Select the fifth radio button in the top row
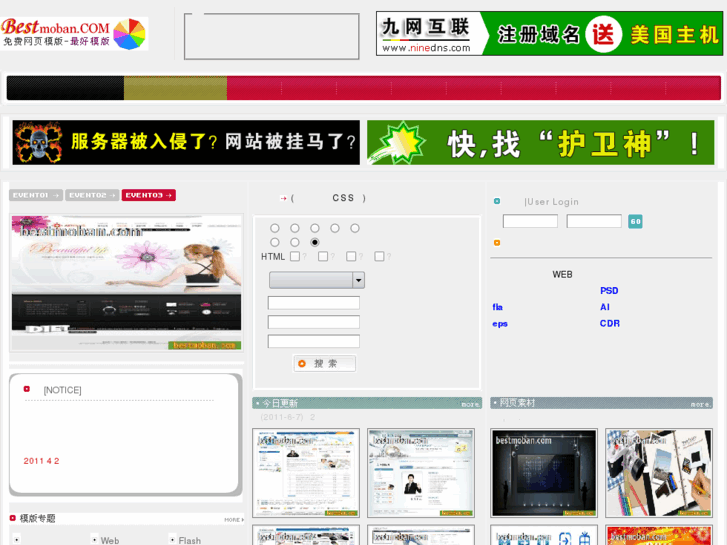This screenshot has height=545, width=727. point(355,228)
